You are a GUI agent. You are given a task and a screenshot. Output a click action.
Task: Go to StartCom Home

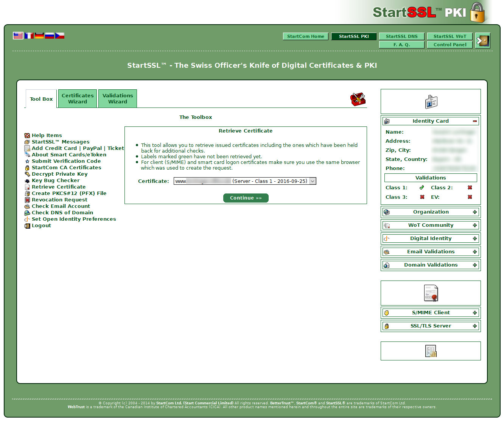coord(306,36)
